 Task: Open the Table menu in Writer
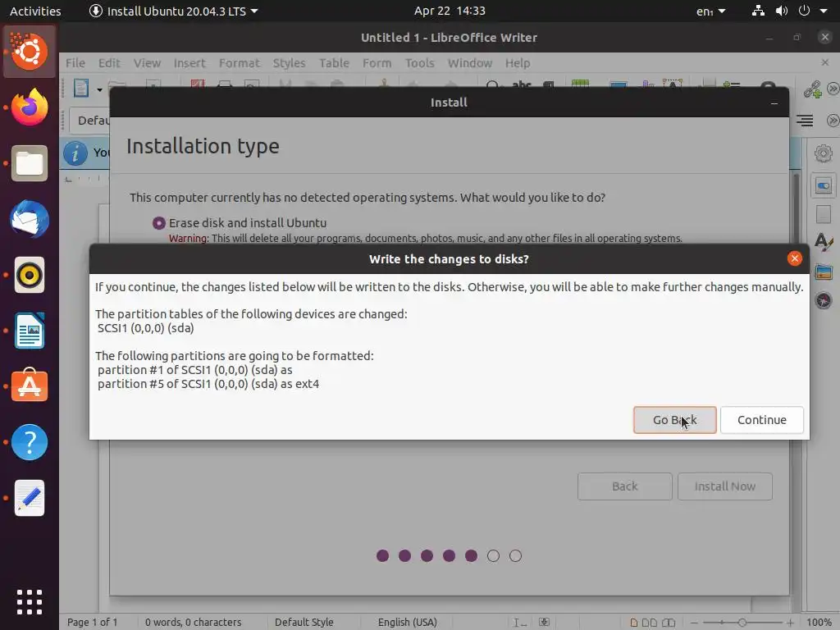point(335,62)
